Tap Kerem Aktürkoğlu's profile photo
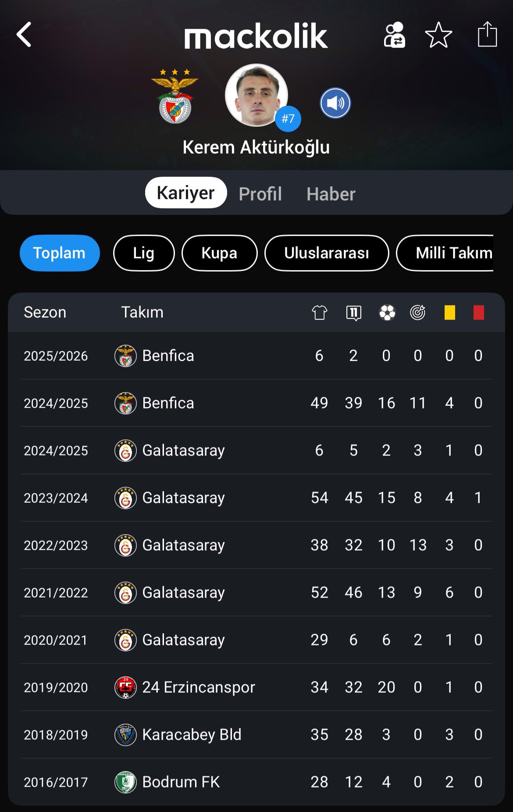 pos(256,95)
